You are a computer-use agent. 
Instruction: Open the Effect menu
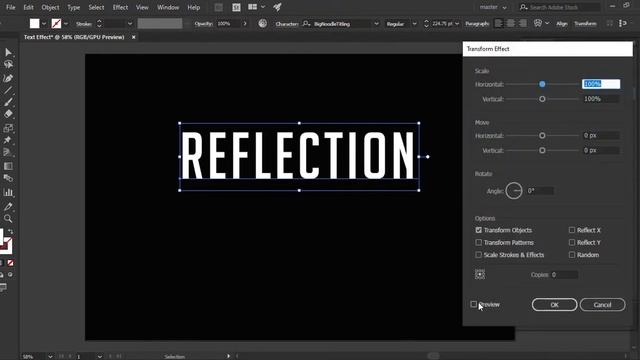(120, 7)
